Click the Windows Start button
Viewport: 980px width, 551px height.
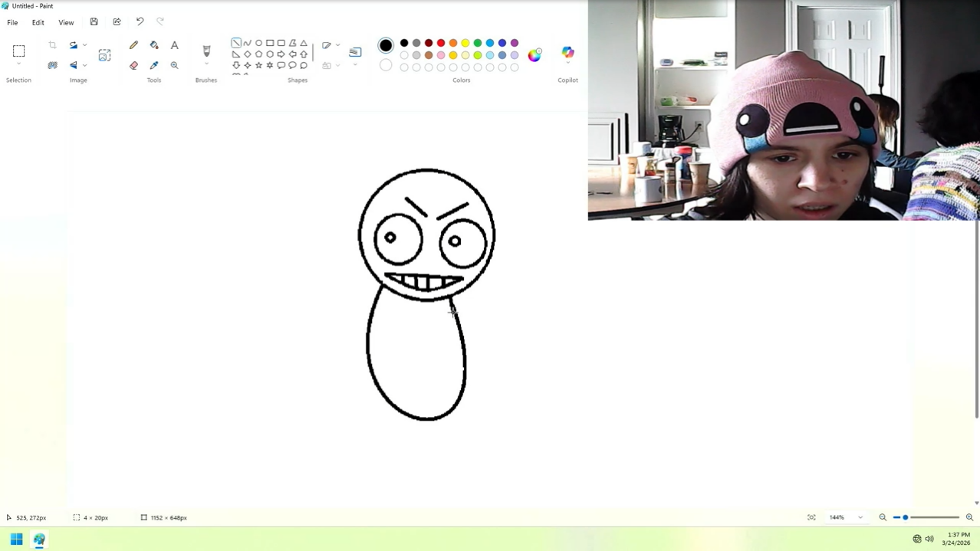pos(16,540)
